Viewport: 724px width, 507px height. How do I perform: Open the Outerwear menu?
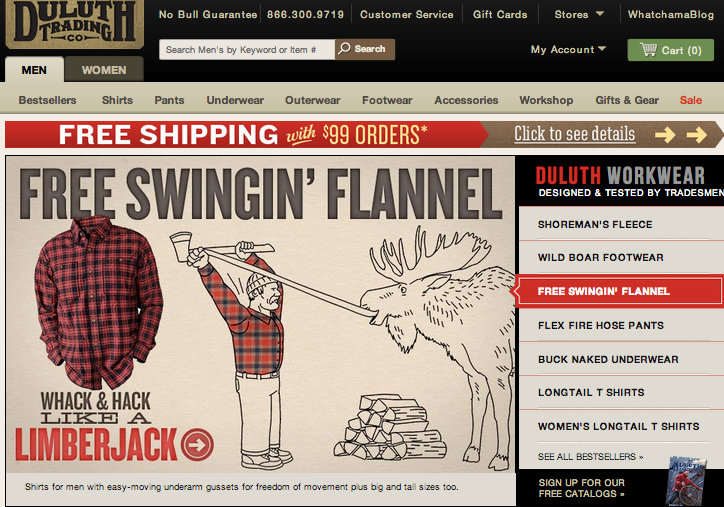click(x=313, y=100)
